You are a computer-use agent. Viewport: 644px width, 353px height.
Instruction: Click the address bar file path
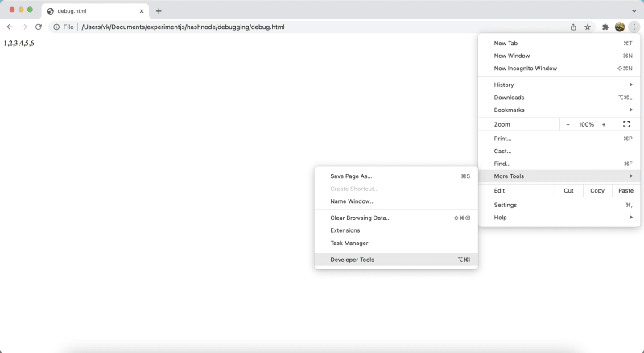click(183, 27)
